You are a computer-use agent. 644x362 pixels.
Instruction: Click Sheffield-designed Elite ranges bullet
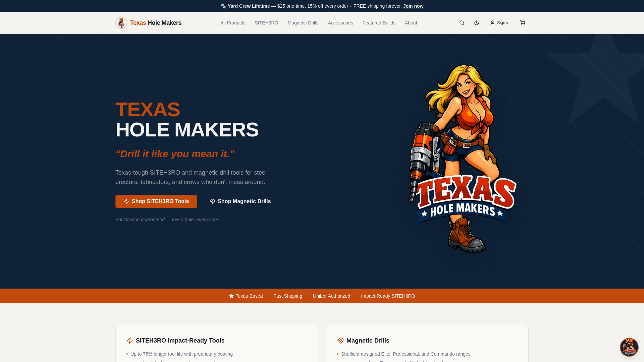pos(406,354)
